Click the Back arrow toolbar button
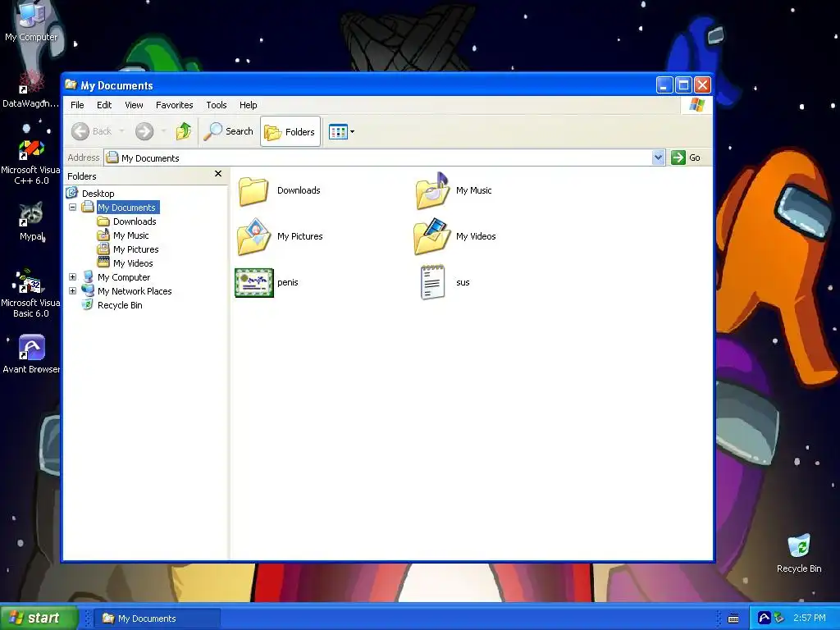Viewport: 840px width, 630px height. coord(92,131)
